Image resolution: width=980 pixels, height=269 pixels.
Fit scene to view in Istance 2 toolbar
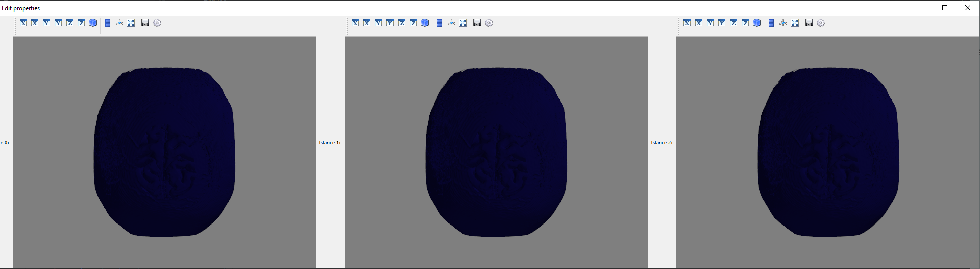(795, 23)
